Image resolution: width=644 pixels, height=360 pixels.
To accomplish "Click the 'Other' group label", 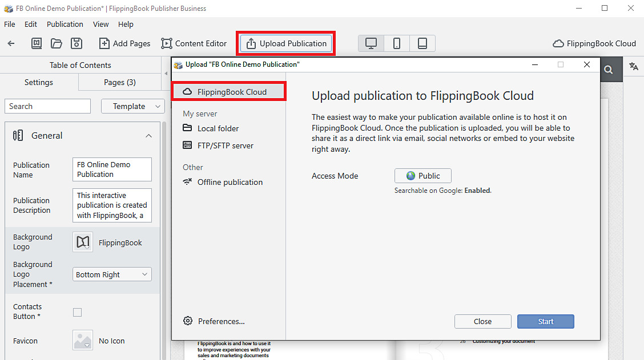I will click(x=192, y=167).
